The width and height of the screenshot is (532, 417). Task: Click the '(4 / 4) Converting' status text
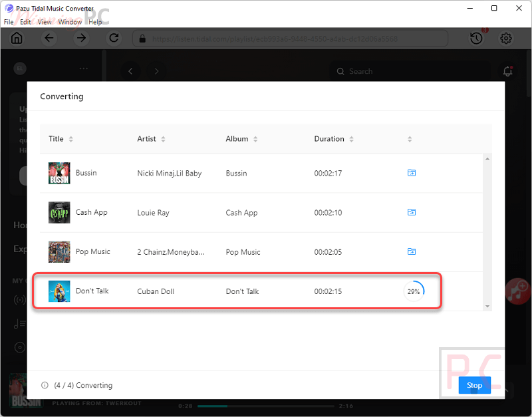(x=83, y=385)
